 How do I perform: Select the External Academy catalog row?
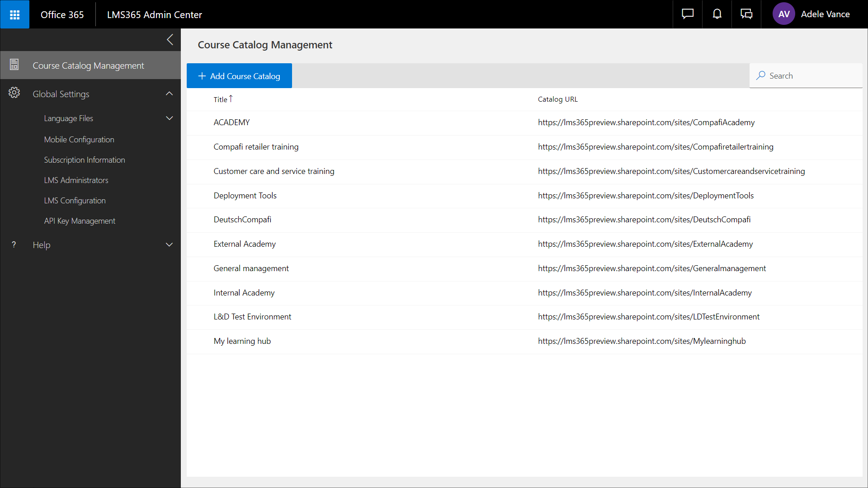point(245,244)
